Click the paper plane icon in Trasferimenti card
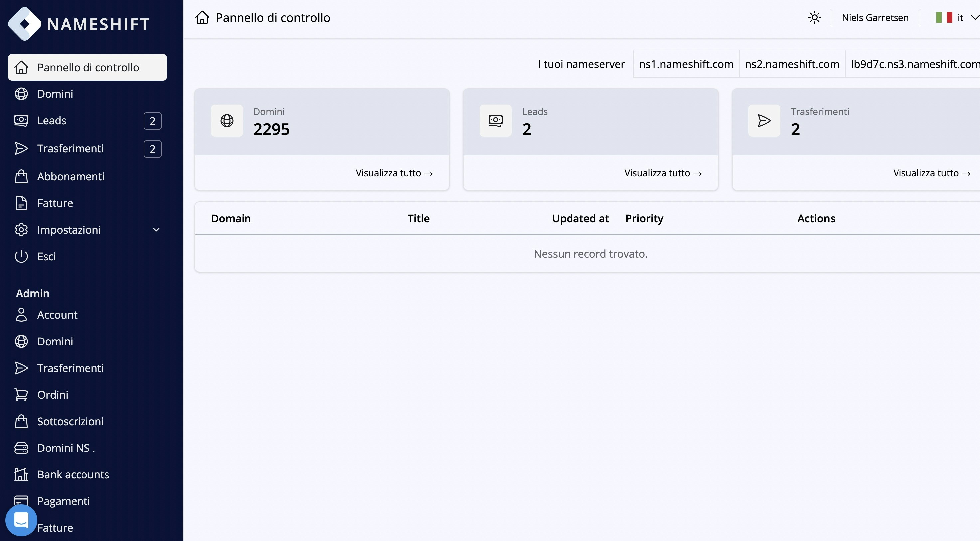Image resolution: width=980 pixels, height=541 pixels. [764, 120]
